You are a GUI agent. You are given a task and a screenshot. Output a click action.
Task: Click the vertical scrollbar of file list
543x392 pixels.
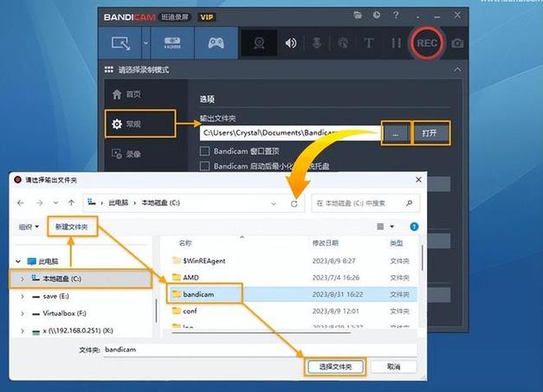pyautogui.click(x=422, y=258)
